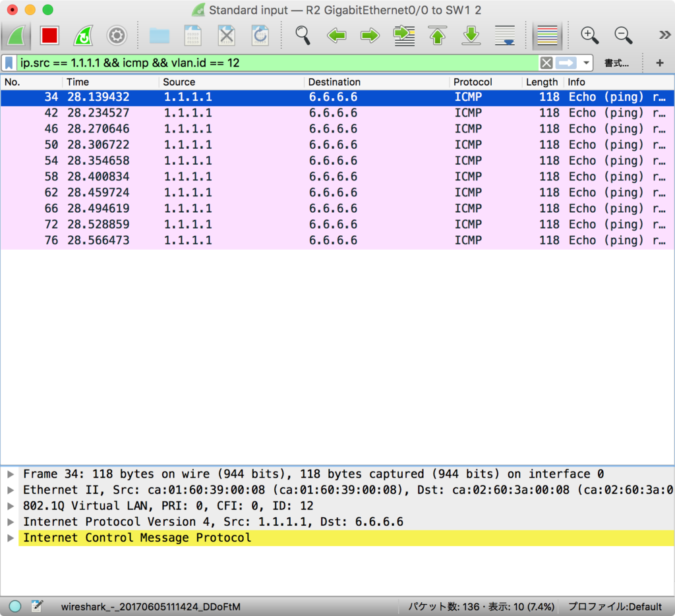Sort by the Length column header
The image size is (675, 616).
(542, 82)
